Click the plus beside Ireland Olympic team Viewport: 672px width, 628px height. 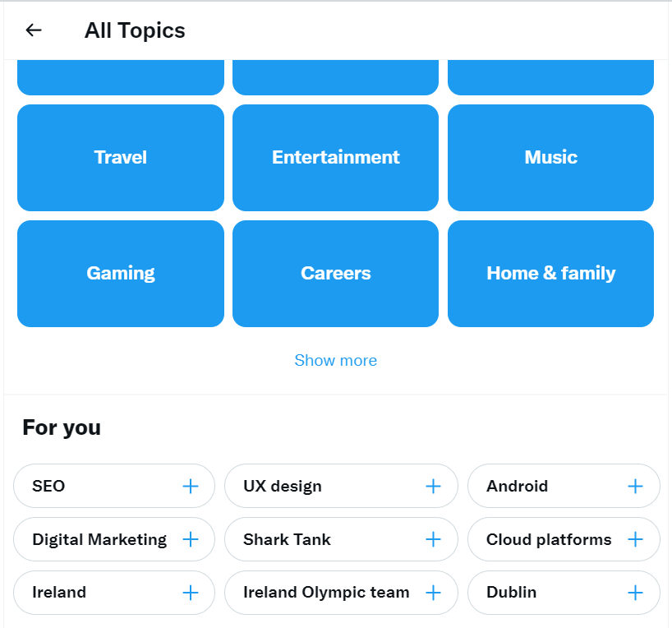click(433, 593)
